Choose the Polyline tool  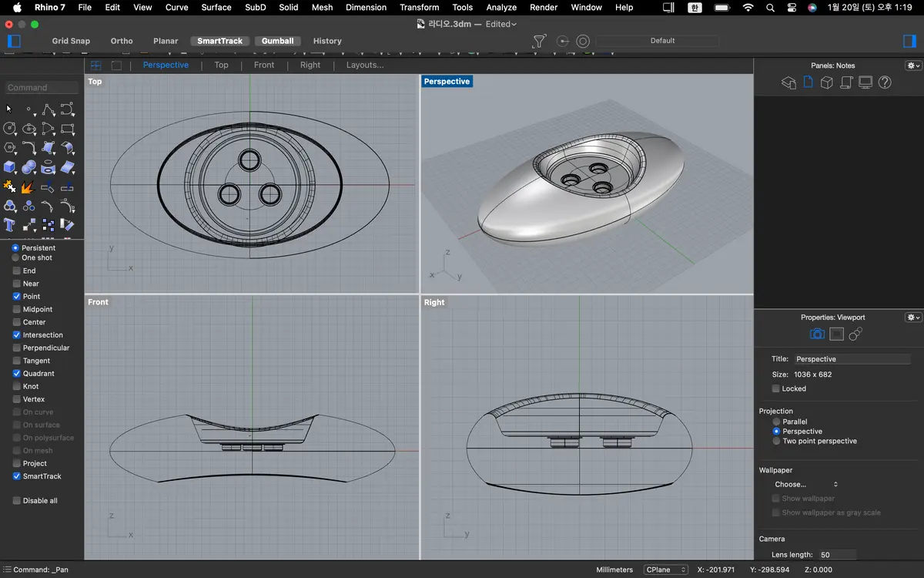pos(49,109)
